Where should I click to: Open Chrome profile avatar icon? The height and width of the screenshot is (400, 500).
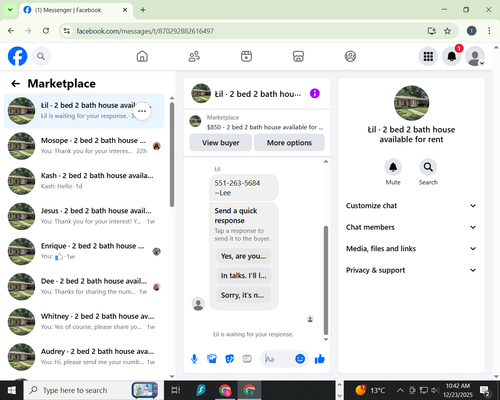tap(471, 31)
